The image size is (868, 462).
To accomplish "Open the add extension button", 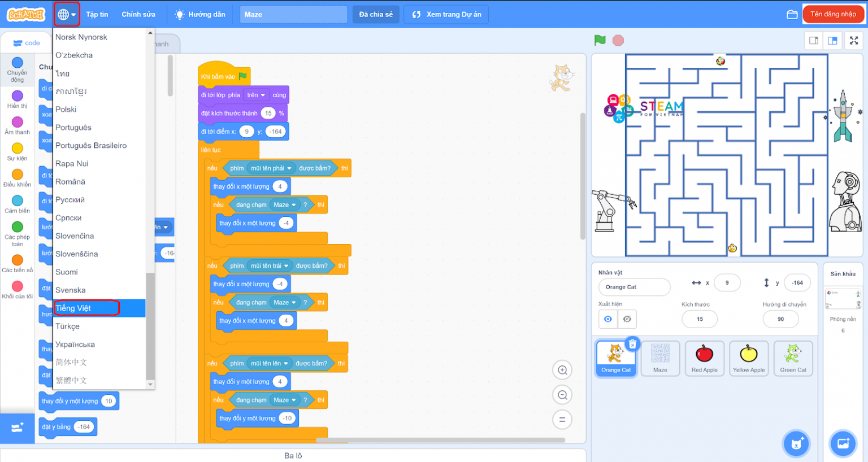I will pyautogui.click(x=17, y=428).
